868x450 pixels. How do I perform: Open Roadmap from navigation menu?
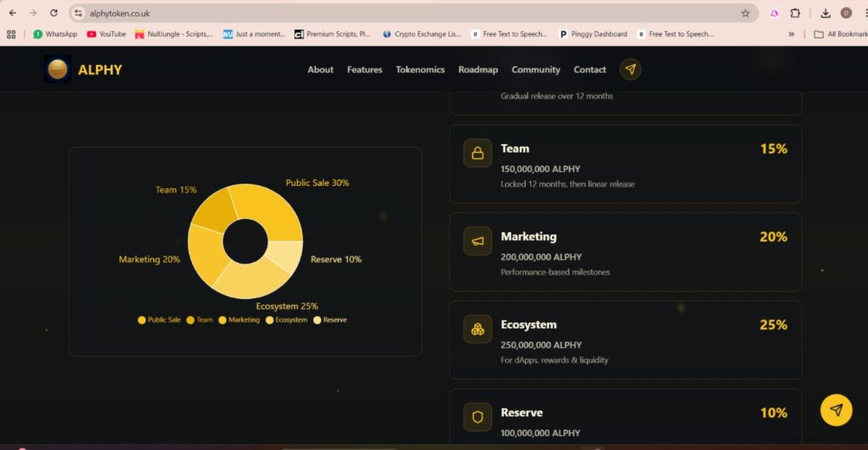tap(477, 69)
